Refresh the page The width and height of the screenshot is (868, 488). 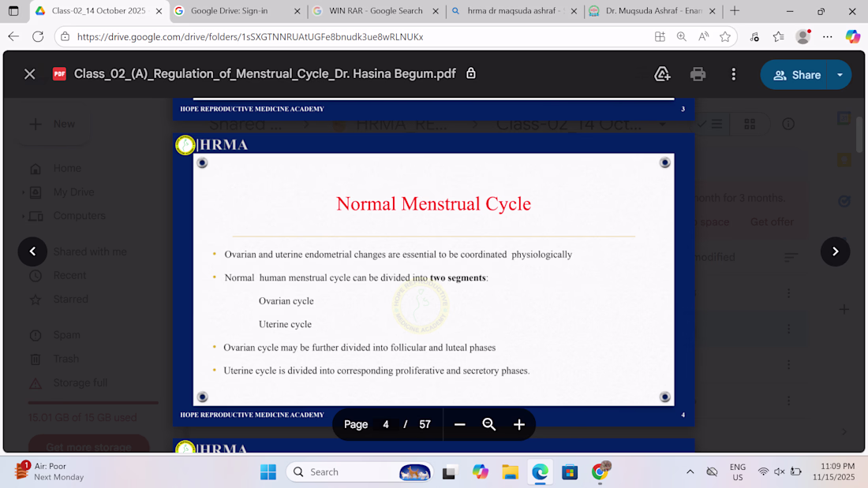tap(38, 36)
